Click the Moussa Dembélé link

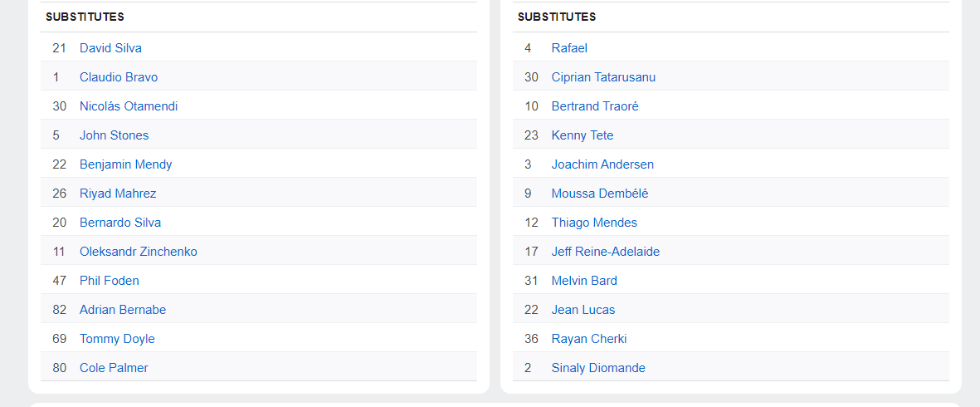coord(600,194)
